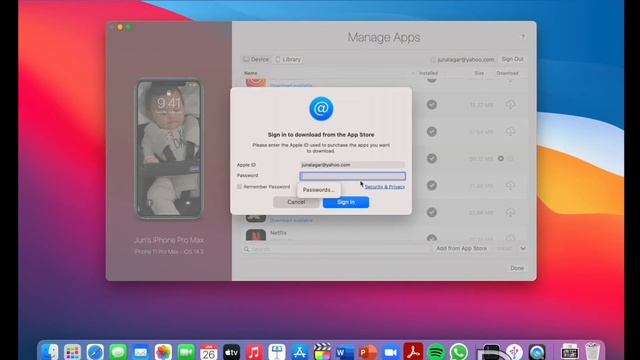The width and height of the screenshot is (640, 360).
Task: Focus the Password input field
Action: tap(353, 176)
